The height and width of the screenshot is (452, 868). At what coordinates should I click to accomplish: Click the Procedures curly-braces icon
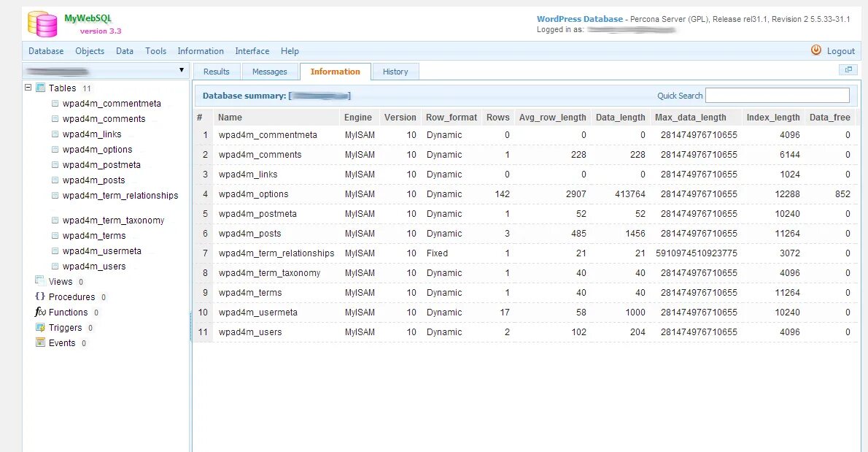tap(39, 296)
